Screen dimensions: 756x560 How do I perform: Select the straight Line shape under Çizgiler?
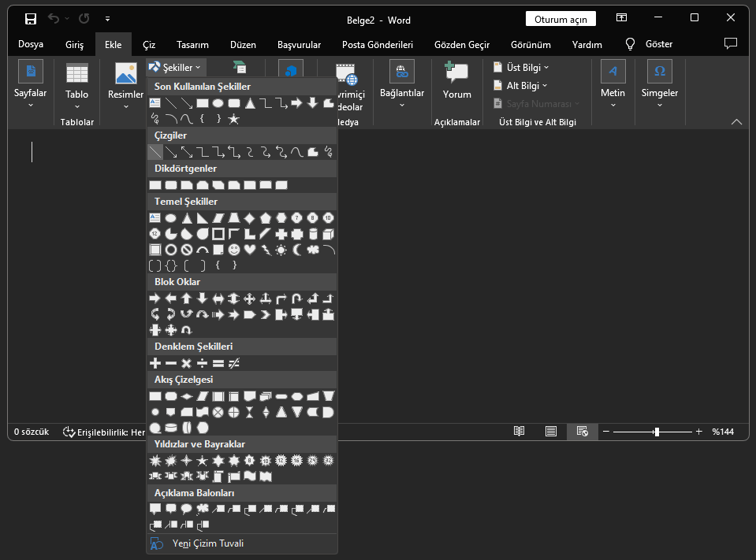(x=155, y=152)
